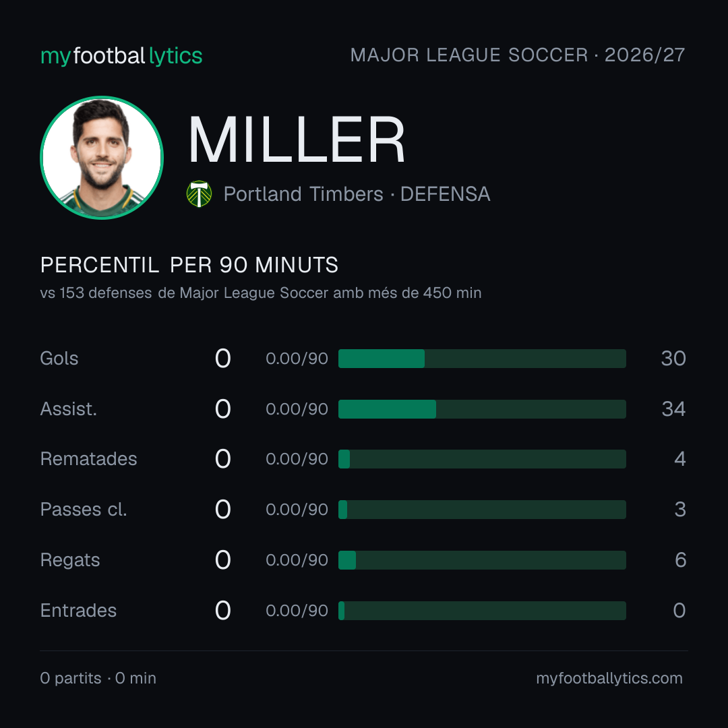The width and height of the screenshot is (728, 728).
Task: Click the Portland Timbers crest icon
Action: [199, 193]
